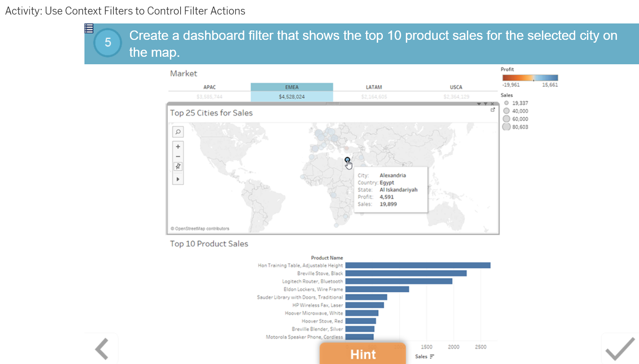Image resolution: width=639 pixels, height=364 pixels.
Task: Click the Hon Training Table sales bar
Action: (418, 265)
